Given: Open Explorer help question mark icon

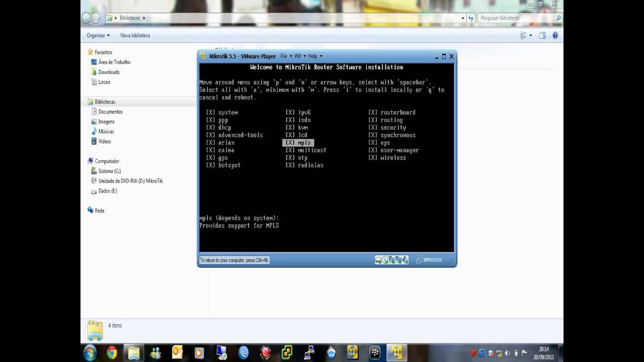Looking at the screenshot, I should (x=555, y=35).
